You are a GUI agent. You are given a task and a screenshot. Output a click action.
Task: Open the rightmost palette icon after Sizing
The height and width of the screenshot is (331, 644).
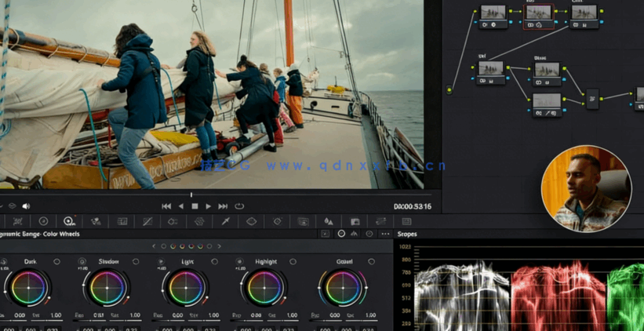click(406, 222)
